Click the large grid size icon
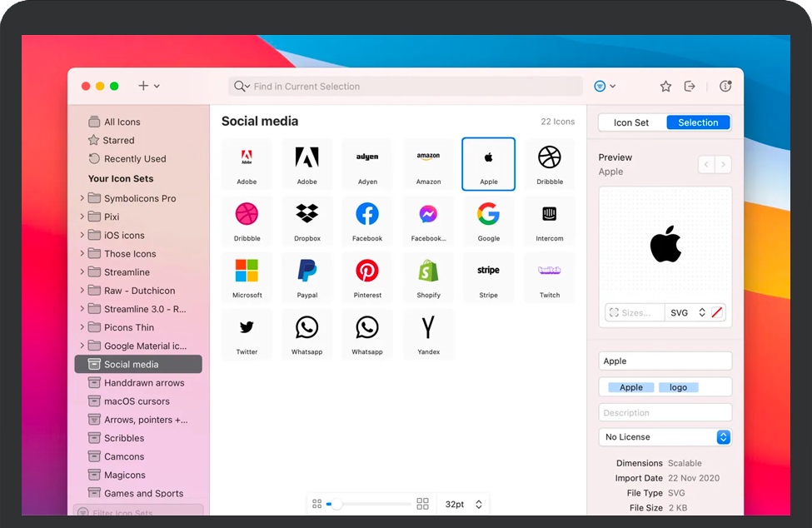 [x=422, y=504]
